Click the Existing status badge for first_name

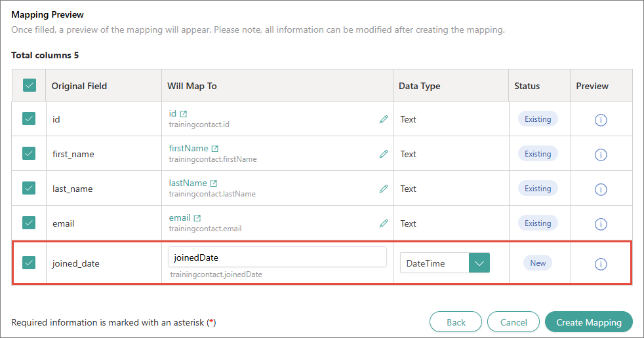pyautogui.click(x=538, y=154)
